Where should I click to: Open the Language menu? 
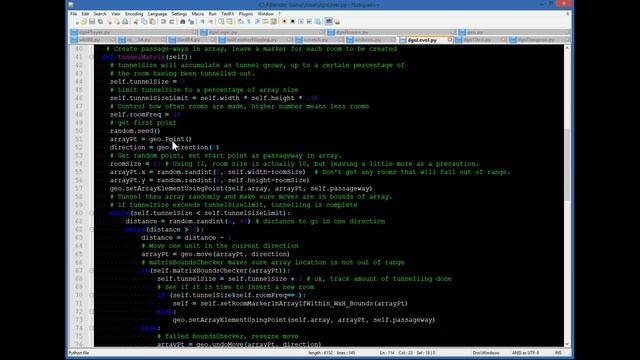(157, 14)
